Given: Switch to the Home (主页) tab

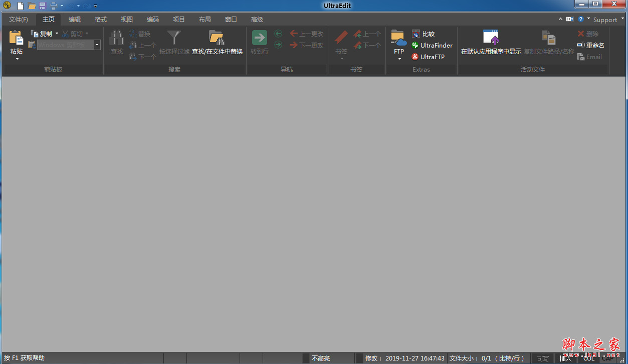Looking at the screenshot, I should pyautogui.click(x=49, y=20).
